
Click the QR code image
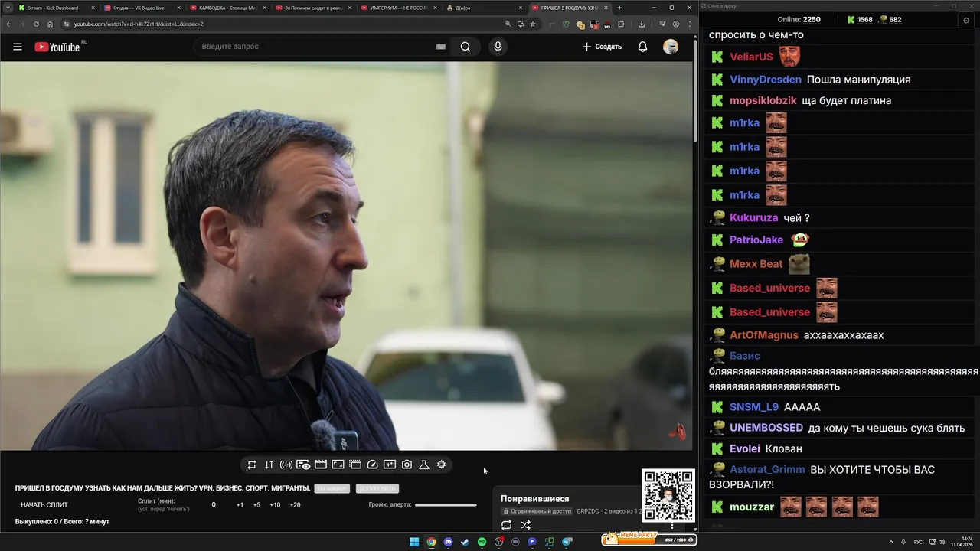(x=668, y=495)
